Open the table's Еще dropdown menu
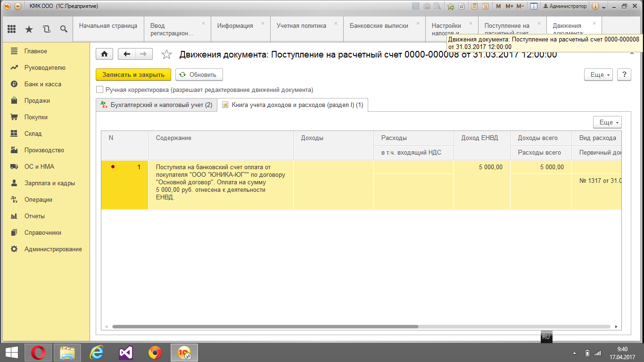 click(x=607, y=122)
